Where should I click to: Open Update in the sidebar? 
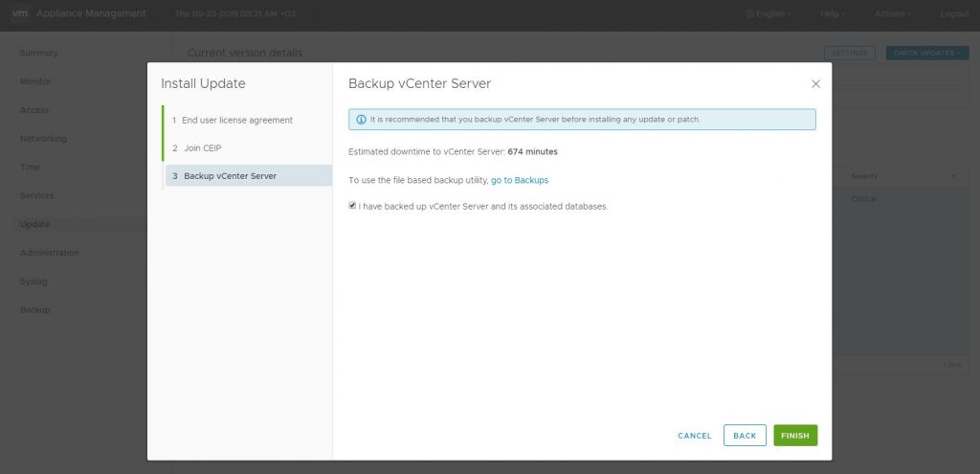(x=35, y=224)
